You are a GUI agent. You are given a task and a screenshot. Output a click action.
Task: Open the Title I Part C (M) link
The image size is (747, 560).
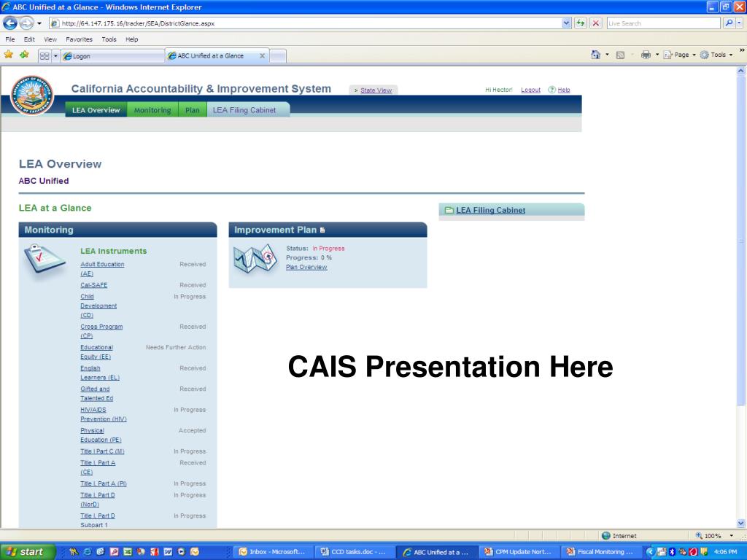point(102,451)
